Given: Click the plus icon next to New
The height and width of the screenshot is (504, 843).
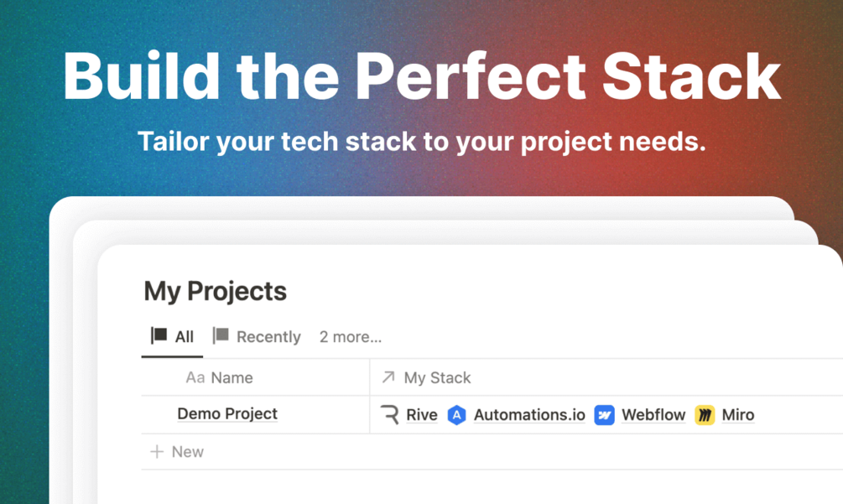Looking at the screenshot, I should (x=157, y=451).
